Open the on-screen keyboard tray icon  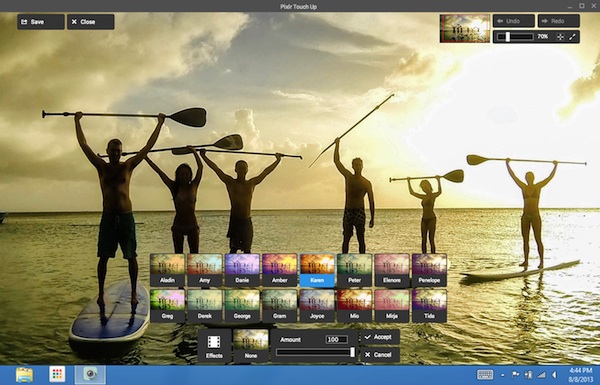coord(485,375)
